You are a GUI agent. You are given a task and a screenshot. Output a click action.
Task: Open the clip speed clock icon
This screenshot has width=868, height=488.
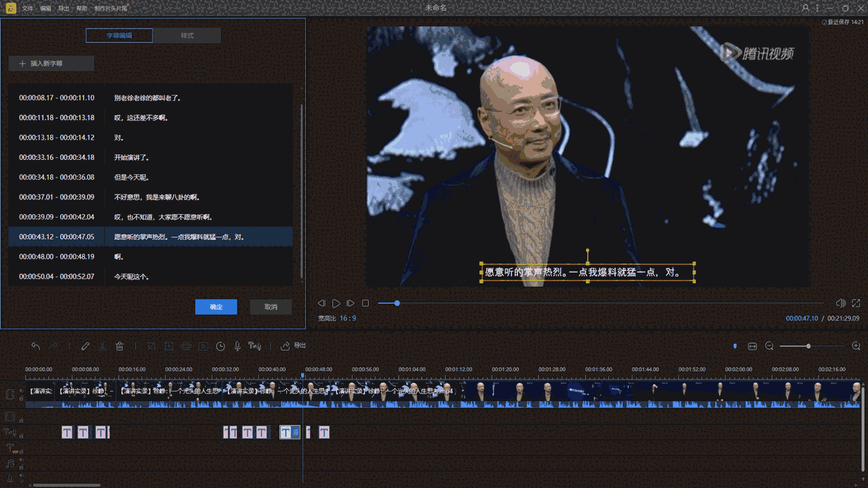point(222,346)
